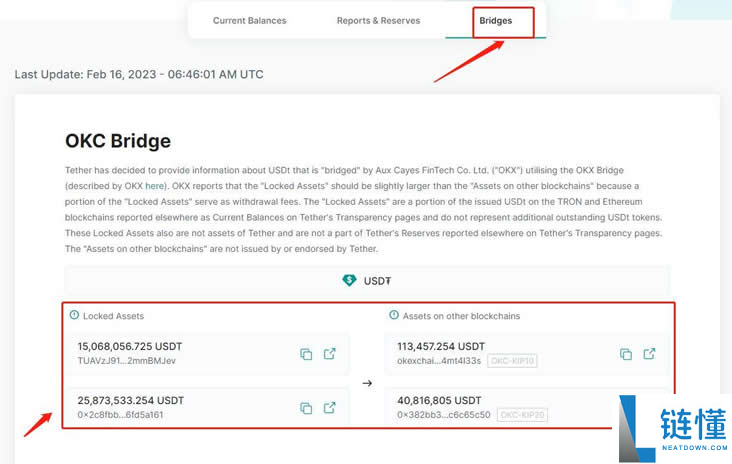Click the Last Update timestamp text
The image size is (732, 464).
tap(139, 74)
